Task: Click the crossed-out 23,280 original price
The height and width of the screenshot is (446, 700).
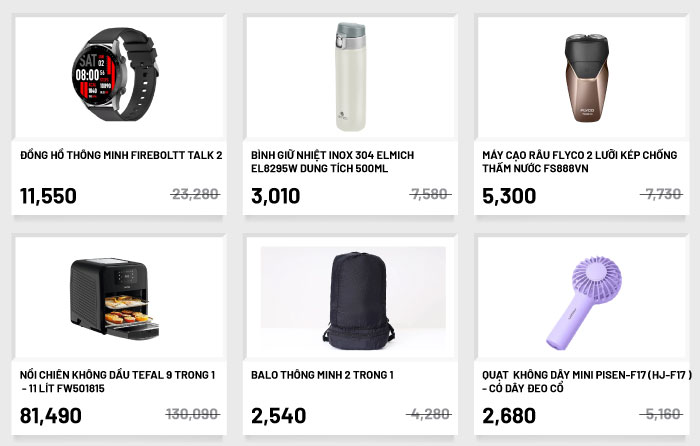Action: [x=196, y=194]
